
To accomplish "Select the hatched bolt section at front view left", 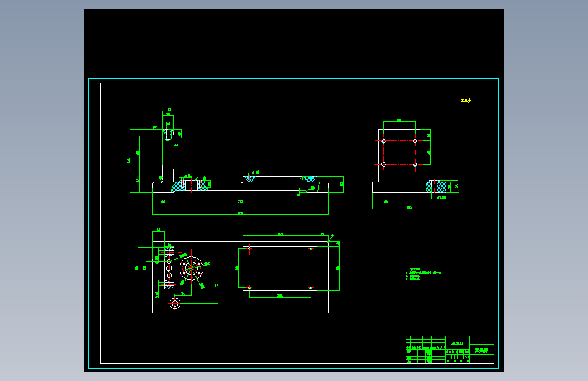I will 190,186.
